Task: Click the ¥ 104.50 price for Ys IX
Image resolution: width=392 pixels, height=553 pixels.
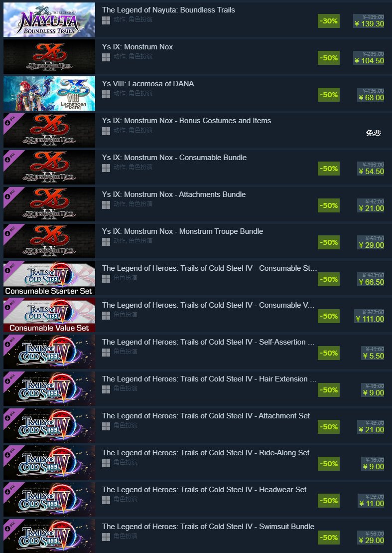Action: click(369, 61)
